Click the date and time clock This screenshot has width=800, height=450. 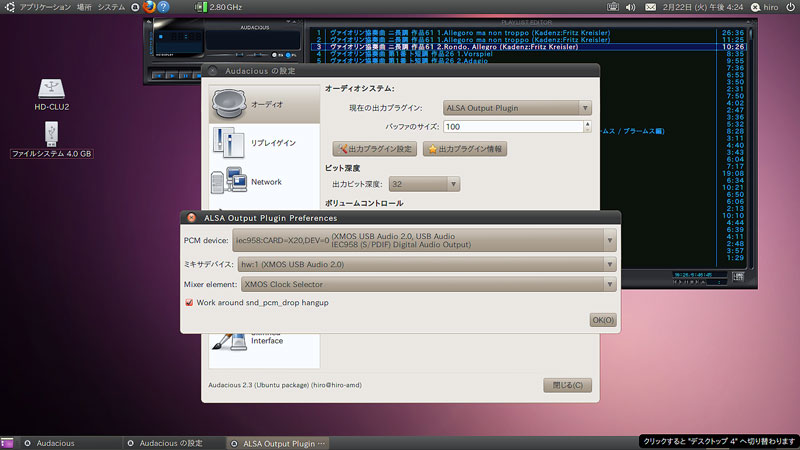point(703,7)
